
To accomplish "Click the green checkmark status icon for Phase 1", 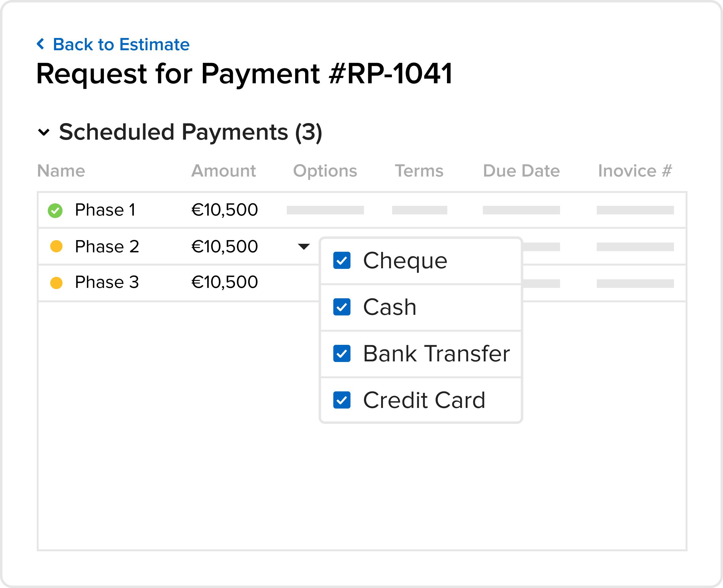I will tap(55, 210).
